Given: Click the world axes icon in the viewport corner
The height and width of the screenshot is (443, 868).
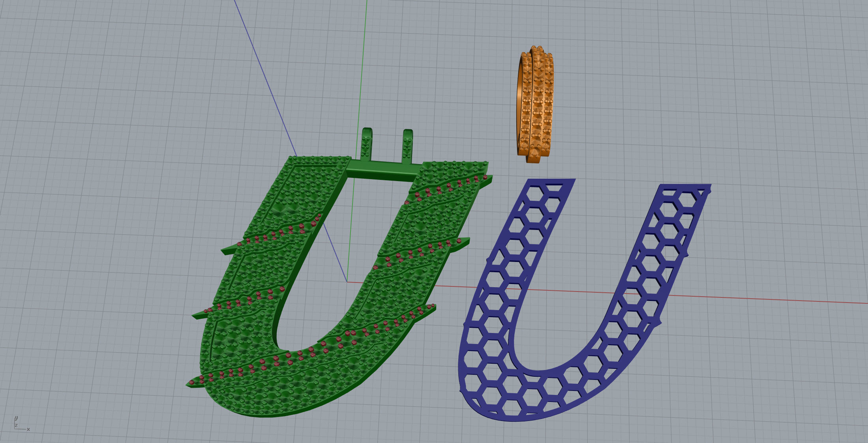Looking at the screenshot, I should [22, 423].
